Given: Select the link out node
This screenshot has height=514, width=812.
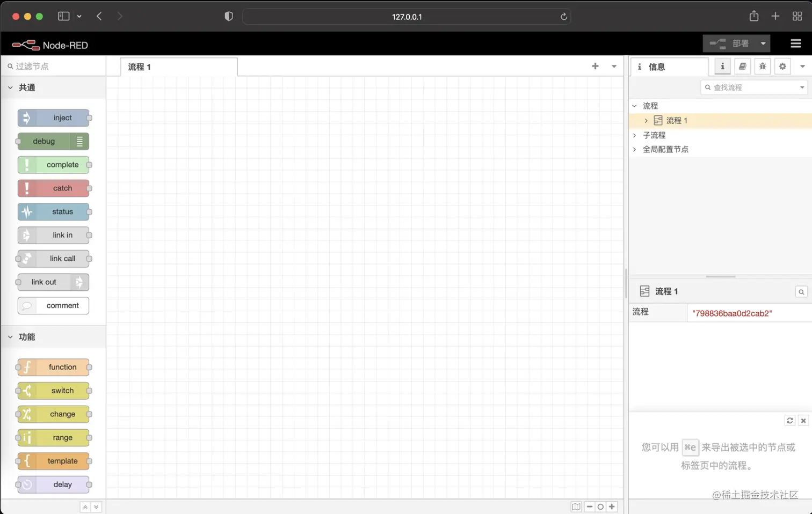Looking at the screenshot, I should point(53,282).
